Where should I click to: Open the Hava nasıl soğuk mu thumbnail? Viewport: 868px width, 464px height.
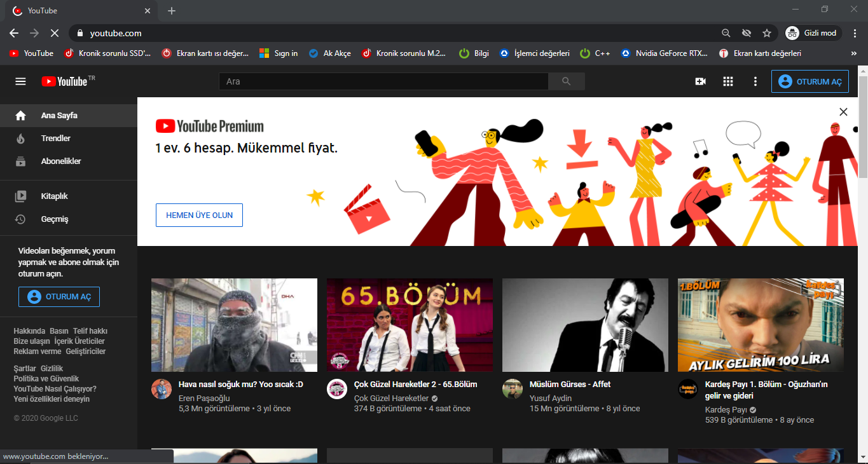(234, 325)
